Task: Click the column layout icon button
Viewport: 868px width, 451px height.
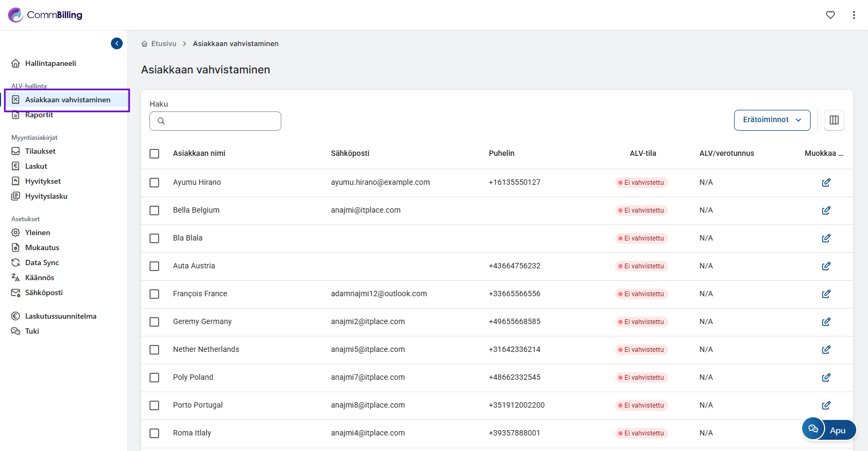Action: pos(834,120)
